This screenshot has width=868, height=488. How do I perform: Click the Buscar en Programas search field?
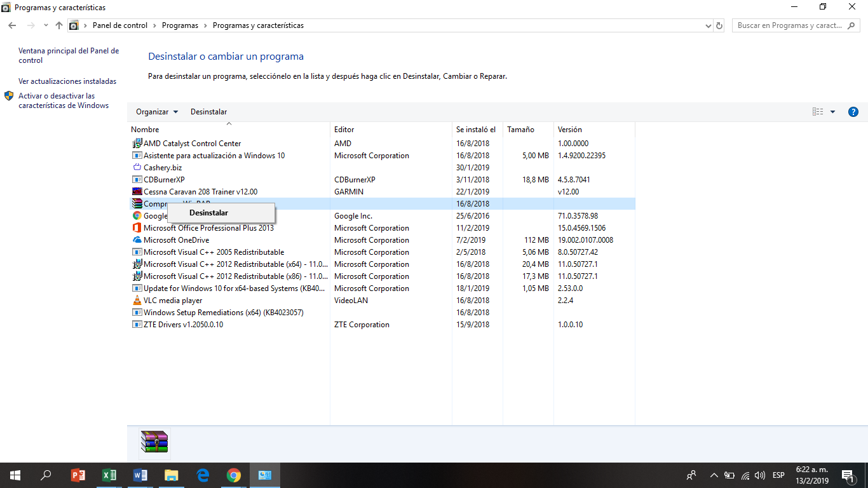point(796,25)
